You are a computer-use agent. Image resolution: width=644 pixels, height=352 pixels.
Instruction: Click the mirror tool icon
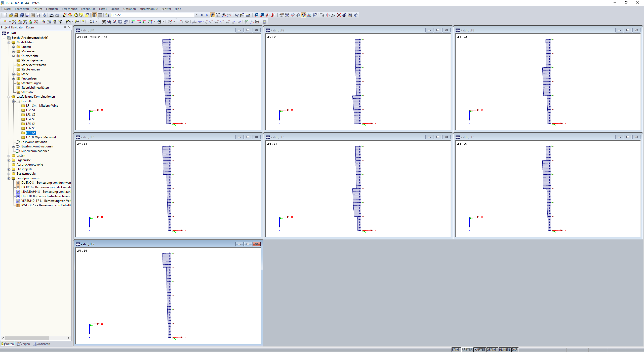click(333, 15)
